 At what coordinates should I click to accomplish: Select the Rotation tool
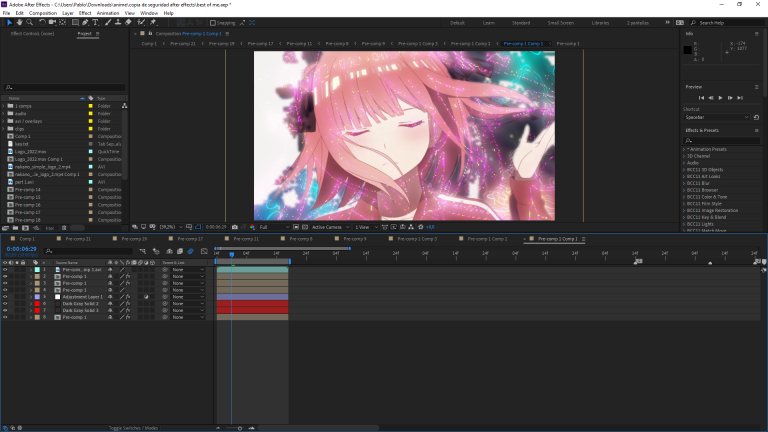(x=43, y=23)
